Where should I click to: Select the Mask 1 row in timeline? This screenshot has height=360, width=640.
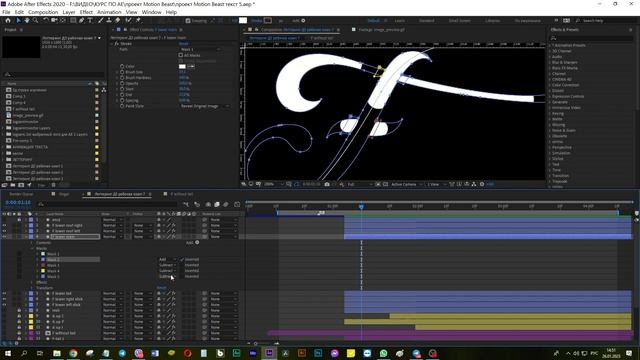pyautogui.click(x=53, y=254)
